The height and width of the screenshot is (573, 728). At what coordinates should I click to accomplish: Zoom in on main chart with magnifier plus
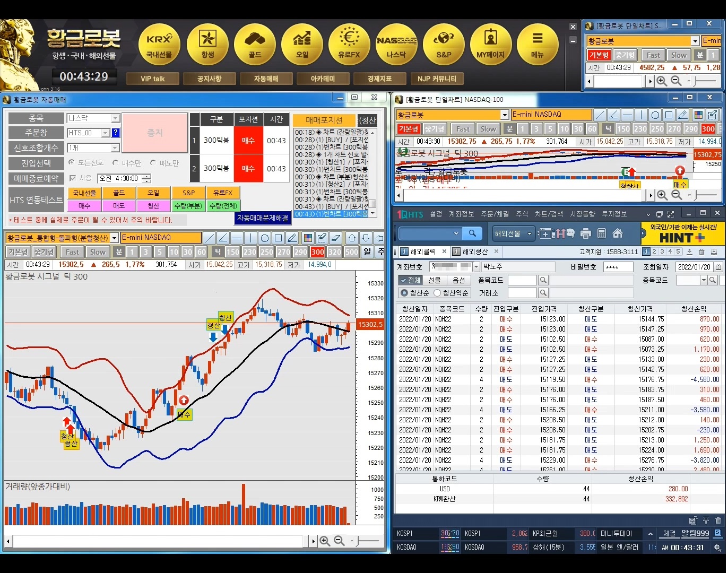pyautogui.click(x=325, y=541)
